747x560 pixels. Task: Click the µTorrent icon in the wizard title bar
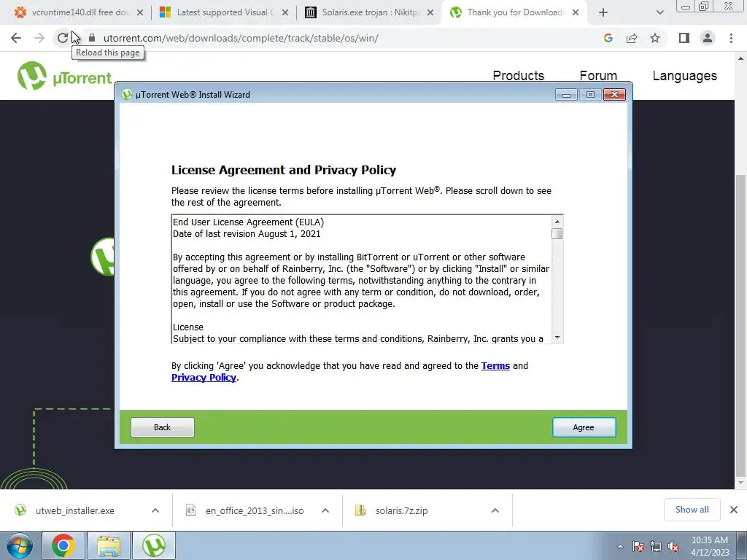(x=127, y=94)
